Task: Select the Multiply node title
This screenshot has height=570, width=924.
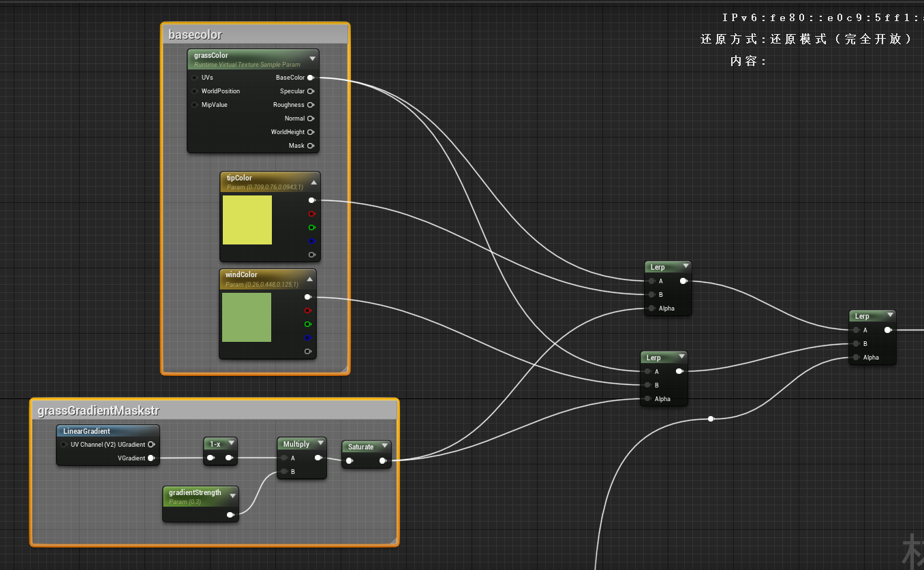Action: click(296, 444)
